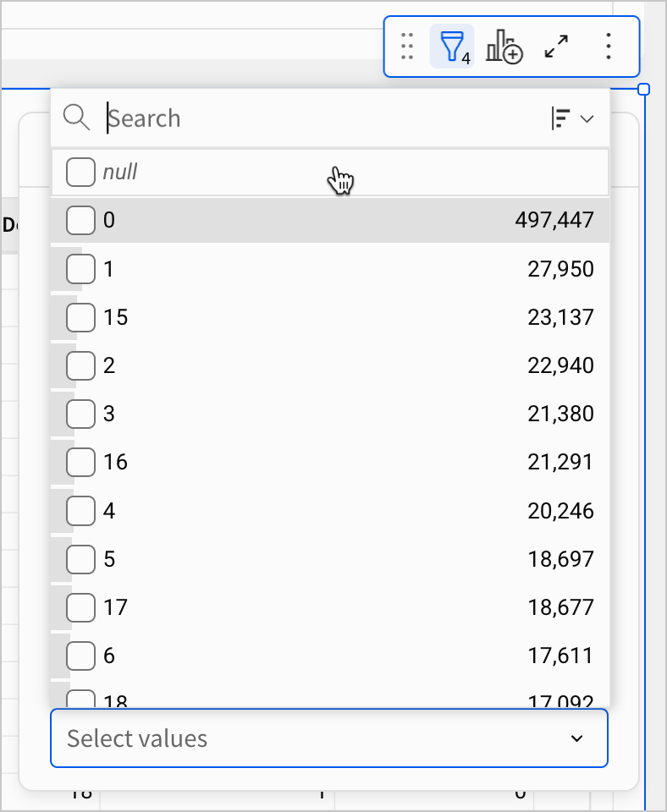Open the filter funnel icon

tap(454, 47)
